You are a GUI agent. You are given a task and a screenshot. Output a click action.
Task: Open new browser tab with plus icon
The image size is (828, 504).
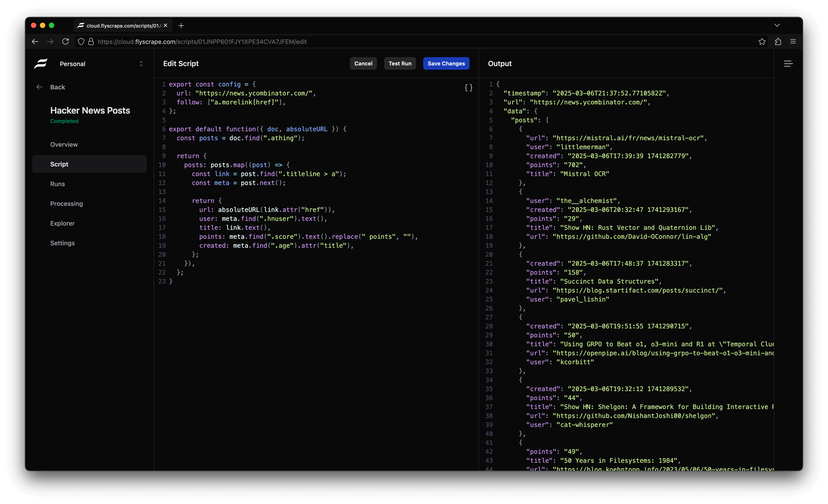(x=181, y=26)
